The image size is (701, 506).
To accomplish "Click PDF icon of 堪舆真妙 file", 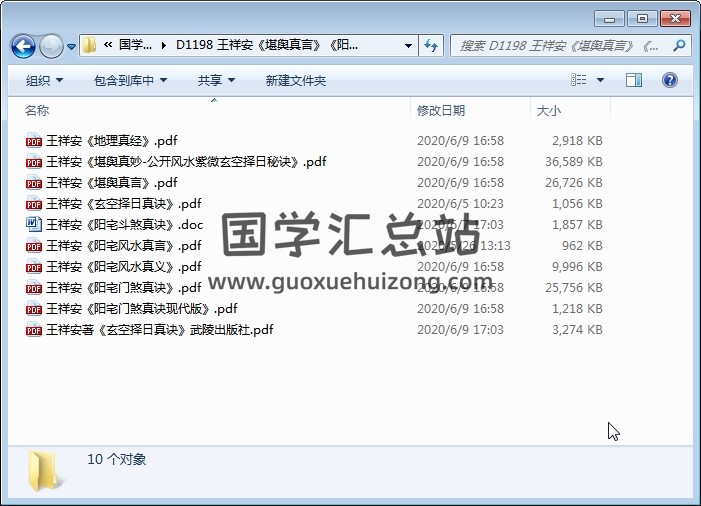I will point(34,161).
